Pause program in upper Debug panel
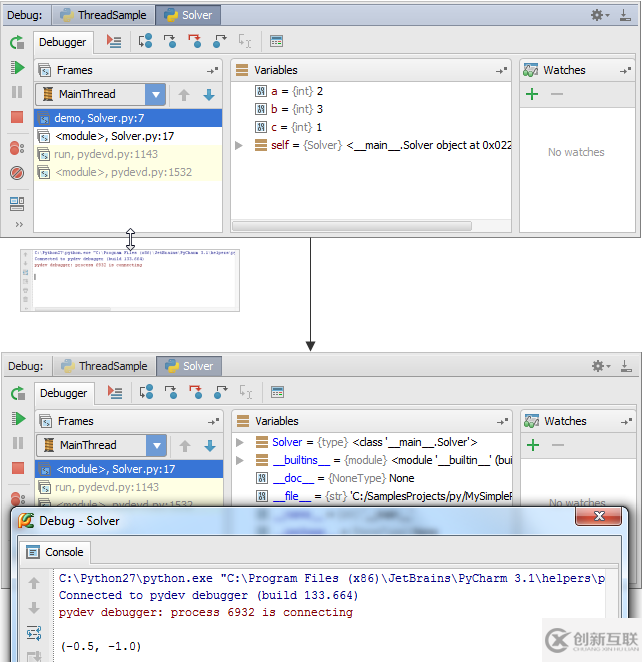This screenshot has height=662, width=642. pos(17,92)
